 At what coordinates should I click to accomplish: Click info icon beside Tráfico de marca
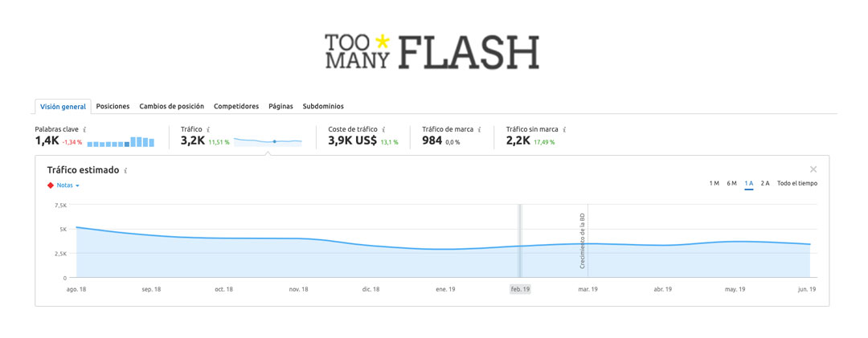pos(479,129)
